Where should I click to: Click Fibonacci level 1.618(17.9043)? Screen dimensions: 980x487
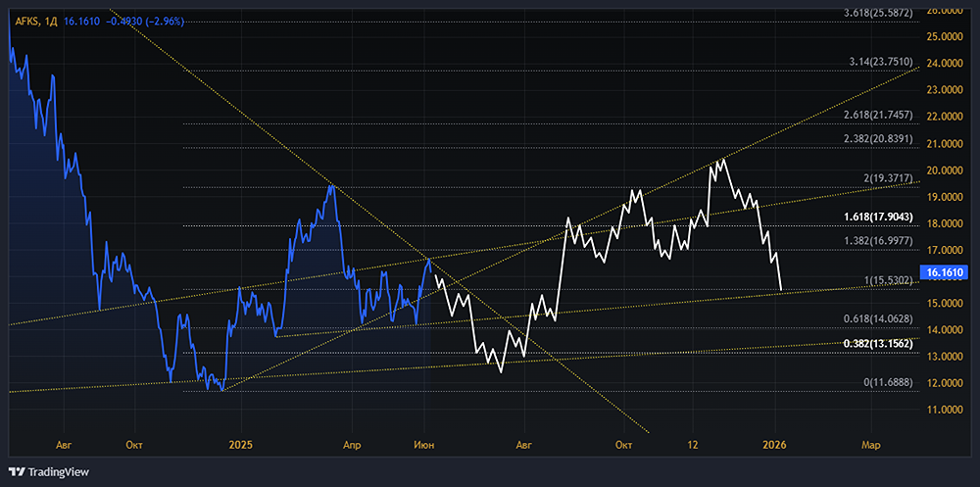click(879, 217)
